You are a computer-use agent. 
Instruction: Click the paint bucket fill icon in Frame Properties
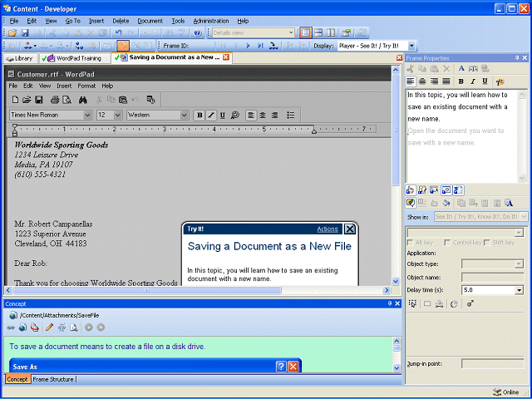[x=446, y=203]
